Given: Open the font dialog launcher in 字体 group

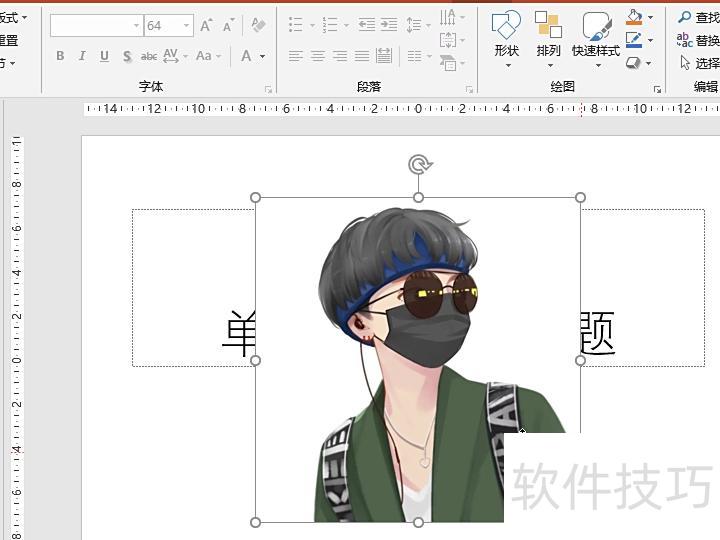Looking at the screenshot, I should (268, 90).
